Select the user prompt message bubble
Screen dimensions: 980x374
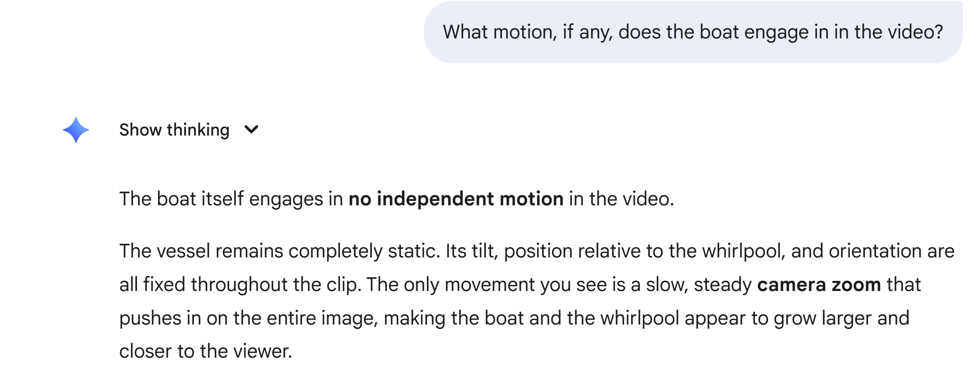[x=693, y=32]
